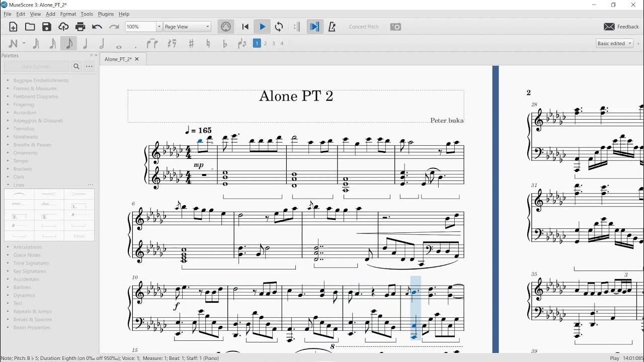
Task: Save the score with floppy disk icon
Action: [x=47, y=27]
